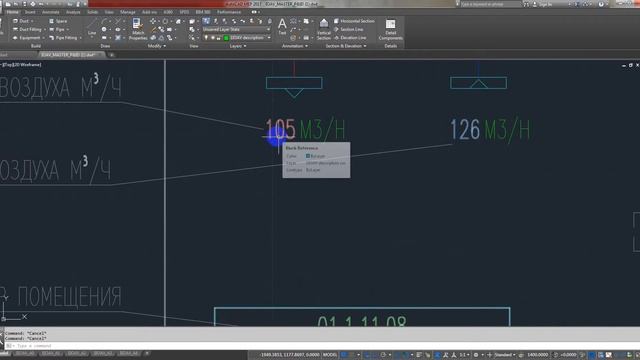
Task: Click the cut plane 1400.0000 value
Action: point(538,355)
